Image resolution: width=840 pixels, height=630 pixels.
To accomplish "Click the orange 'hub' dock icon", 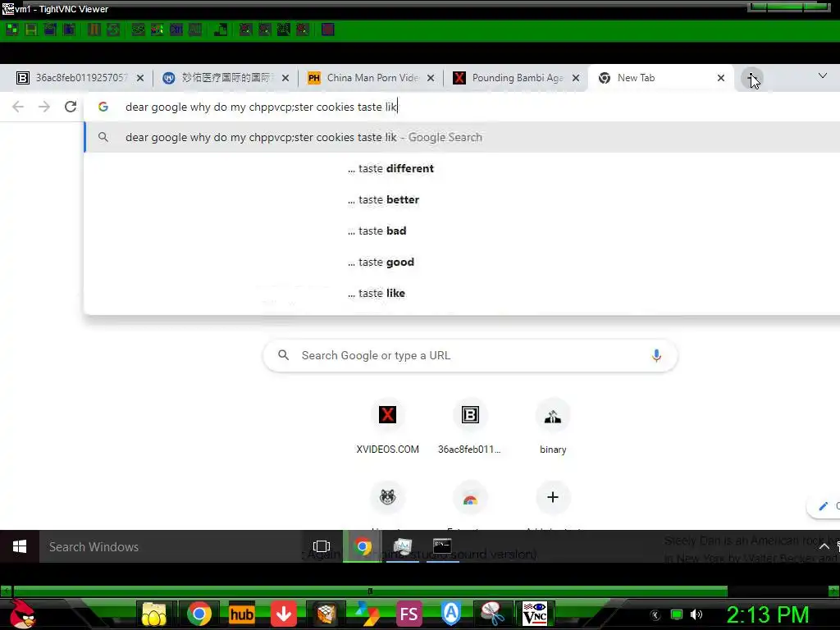I will (242, 614).
